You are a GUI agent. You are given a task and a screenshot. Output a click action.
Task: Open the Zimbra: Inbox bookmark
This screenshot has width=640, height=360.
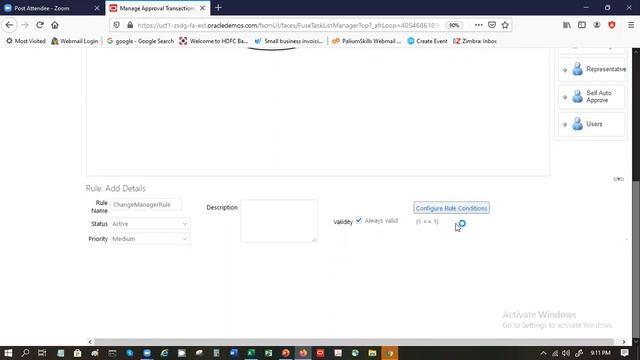click(x=475, y=41)
